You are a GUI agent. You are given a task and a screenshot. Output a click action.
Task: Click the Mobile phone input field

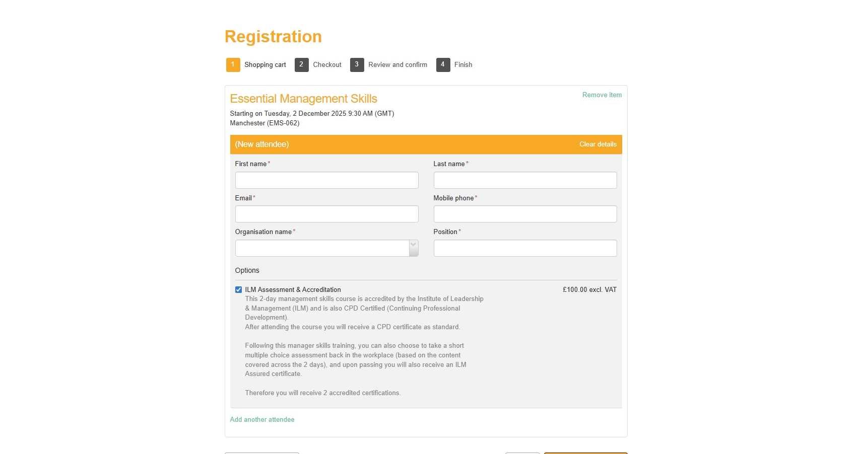(x=525, y=214)
